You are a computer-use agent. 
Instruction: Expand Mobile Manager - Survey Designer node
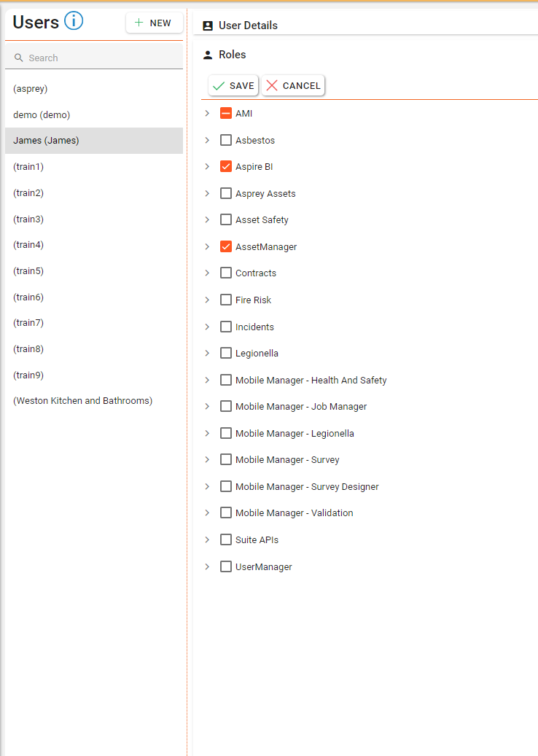coord(207,486)
